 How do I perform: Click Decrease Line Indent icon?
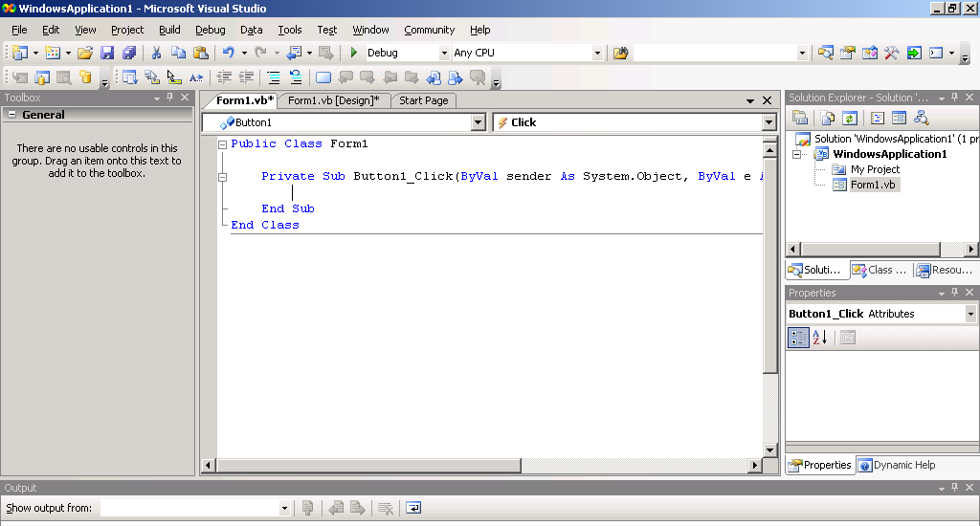pyautogui.click(x=224, y=77)
